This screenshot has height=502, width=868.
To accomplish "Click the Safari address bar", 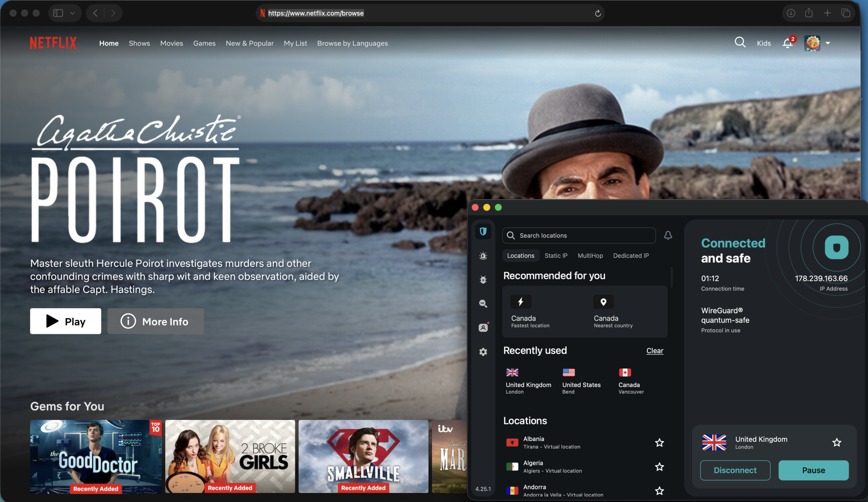I will (x=430, y=13).
